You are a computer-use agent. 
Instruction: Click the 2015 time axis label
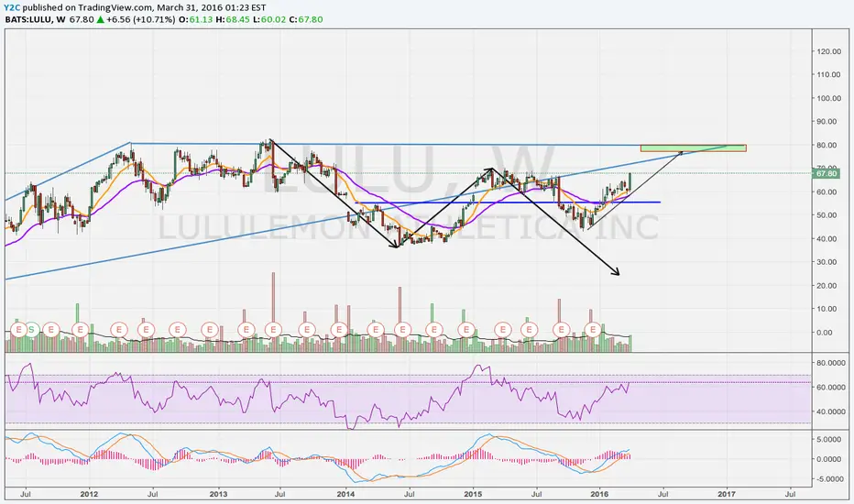473,494
